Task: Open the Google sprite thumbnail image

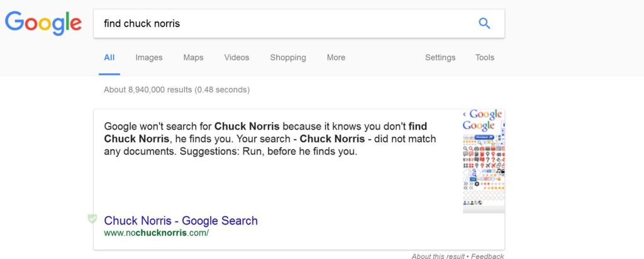Action: pos(484,161)
